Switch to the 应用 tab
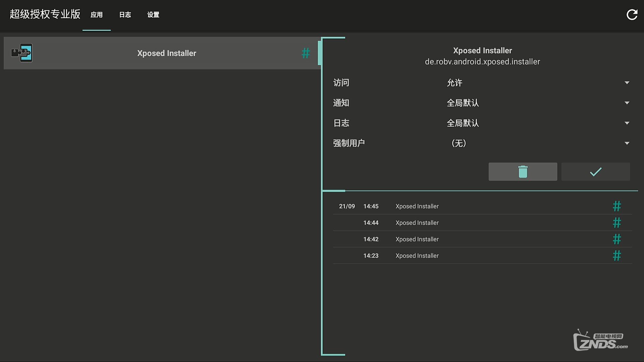Viewport: 644px width, 362px height. coord(97,15)
